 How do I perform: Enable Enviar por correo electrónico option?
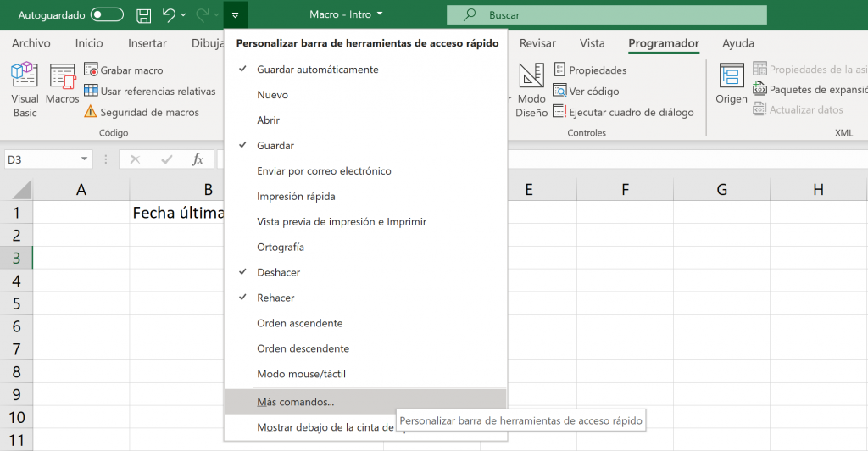pyautogui.click(x=365, y=171)
